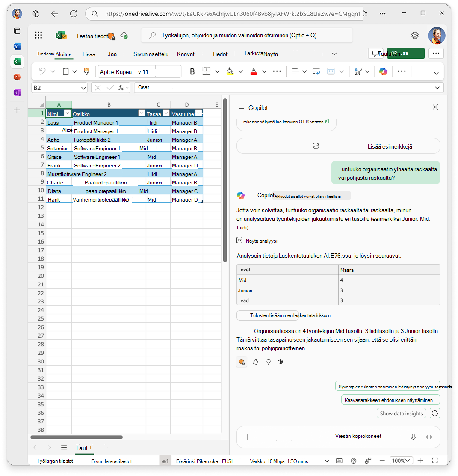Open Word from the sidebar
The height and width of the screenshot is (476, 458).
[17, 46]
